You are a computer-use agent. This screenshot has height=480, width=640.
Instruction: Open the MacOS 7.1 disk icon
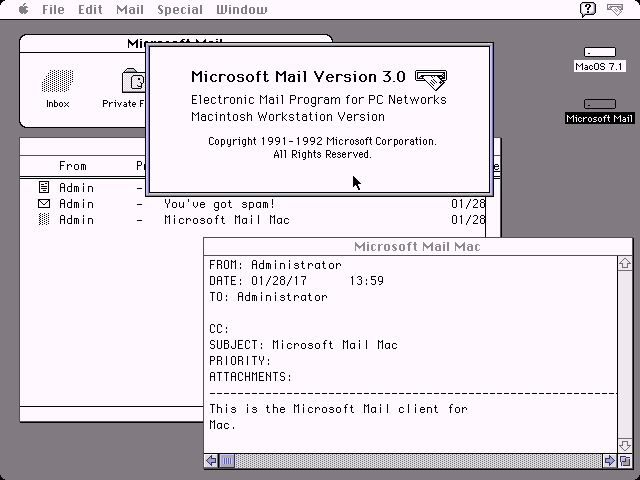(x=600, y=52)
